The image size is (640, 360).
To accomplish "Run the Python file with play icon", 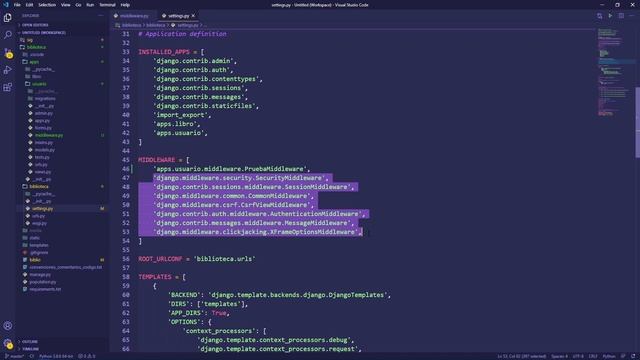I will click(x=610, y=16).
